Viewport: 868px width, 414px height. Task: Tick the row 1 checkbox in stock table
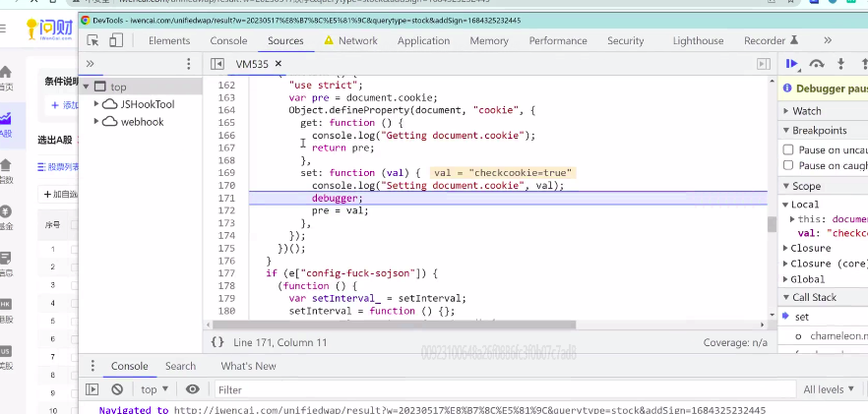(x=74, y=249)
